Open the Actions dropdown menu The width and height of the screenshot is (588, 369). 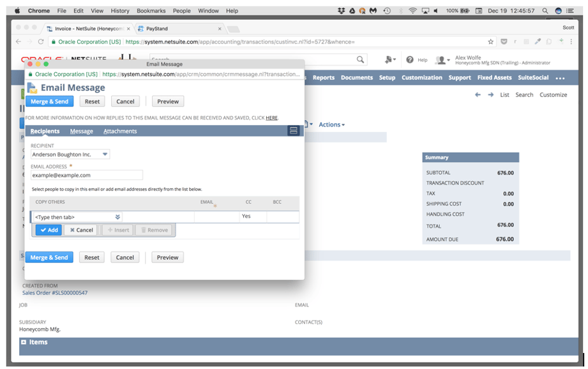tap(331, 124)
